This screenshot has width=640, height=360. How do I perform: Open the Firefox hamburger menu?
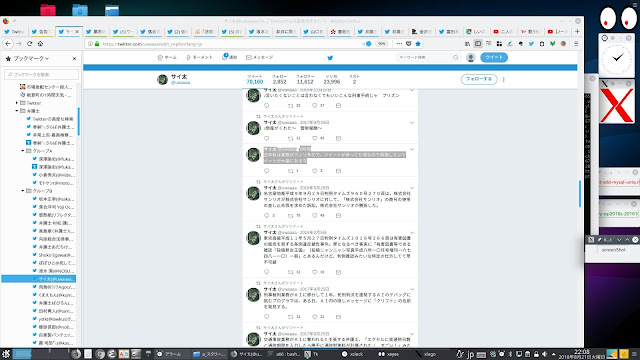click(x=576, y=44)
